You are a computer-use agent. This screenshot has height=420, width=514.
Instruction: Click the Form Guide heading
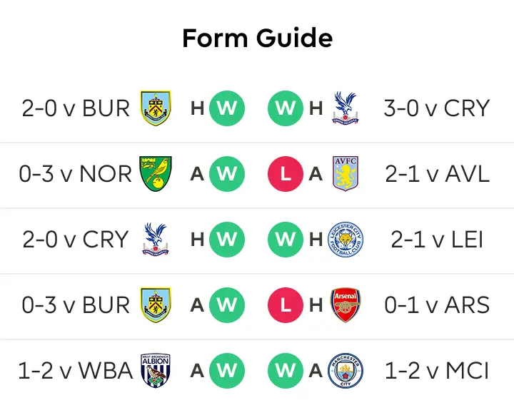pos(257,38)
